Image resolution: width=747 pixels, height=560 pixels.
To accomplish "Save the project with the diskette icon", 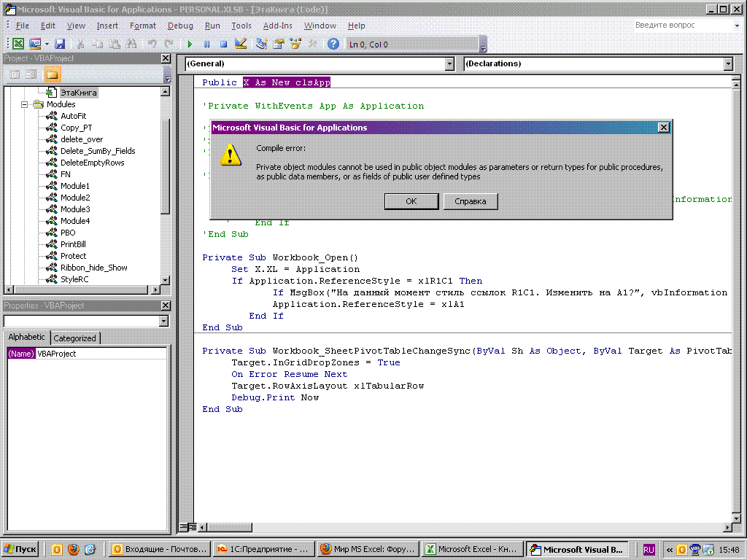I will (x=60, y=44).
